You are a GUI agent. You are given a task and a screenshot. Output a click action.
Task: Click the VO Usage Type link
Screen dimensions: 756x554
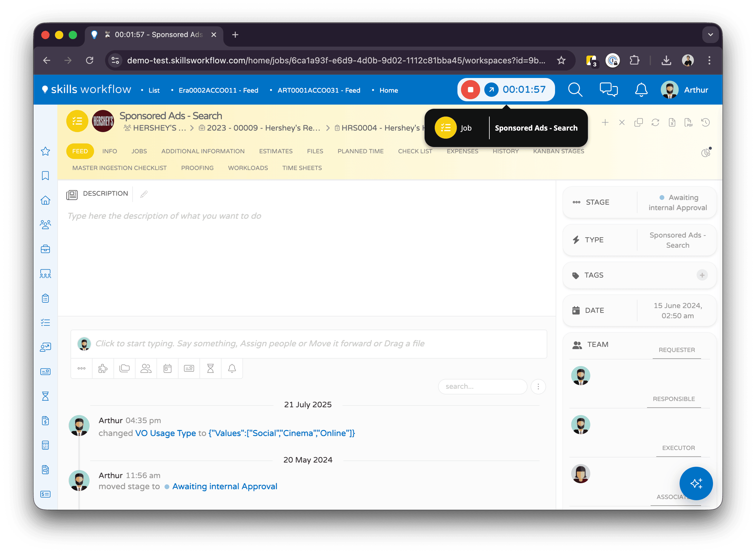pyautogui.click(x=165, y=433)
